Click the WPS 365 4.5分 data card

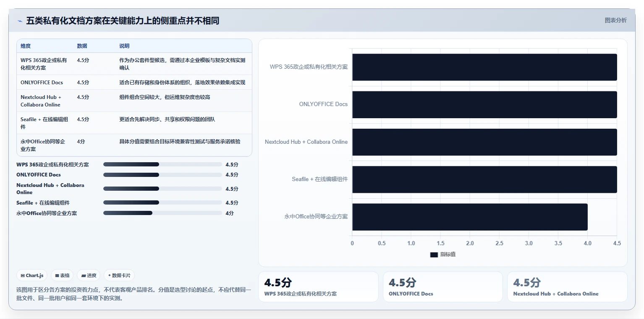point(318,287)
